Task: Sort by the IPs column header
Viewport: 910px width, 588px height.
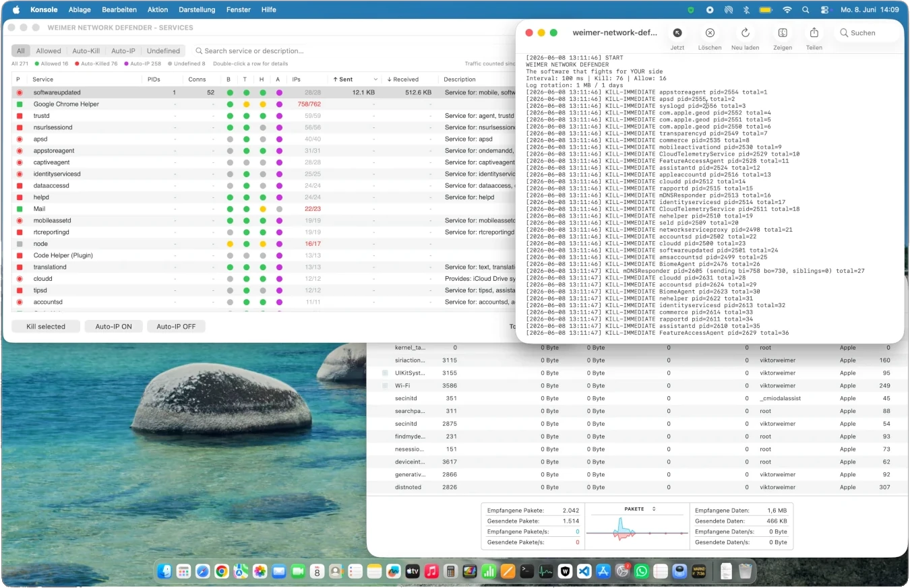Action: click(297, 79)
